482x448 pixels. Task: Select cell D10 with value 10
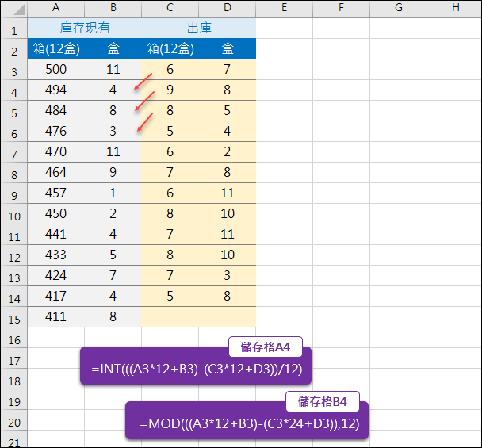228,213
